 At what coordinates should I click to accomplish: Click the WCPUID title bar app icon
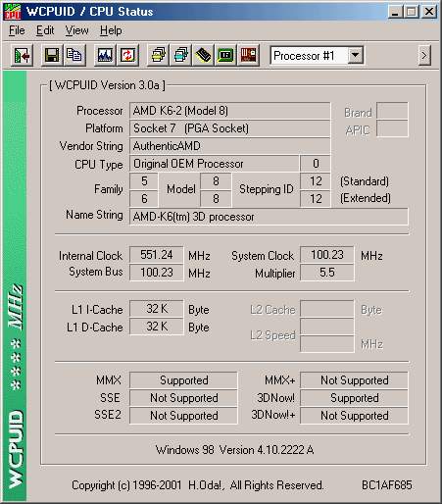coord(12,12)
